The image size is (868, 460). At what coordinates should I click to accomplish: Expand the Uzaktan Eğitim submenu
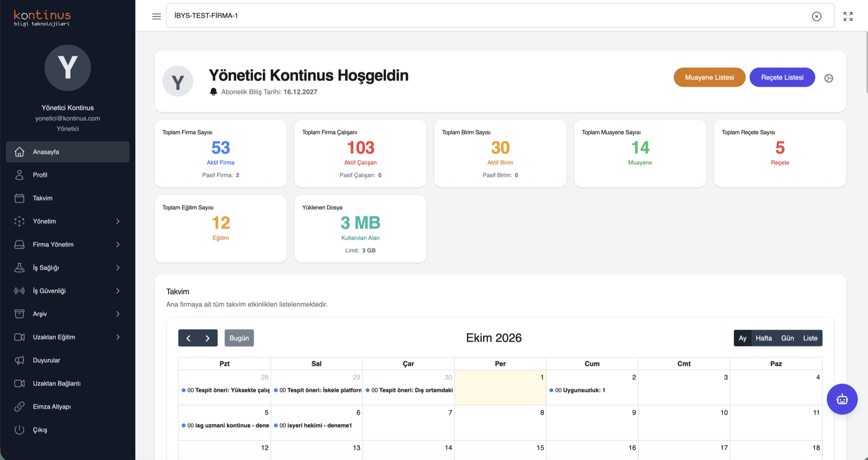(68, 337)
